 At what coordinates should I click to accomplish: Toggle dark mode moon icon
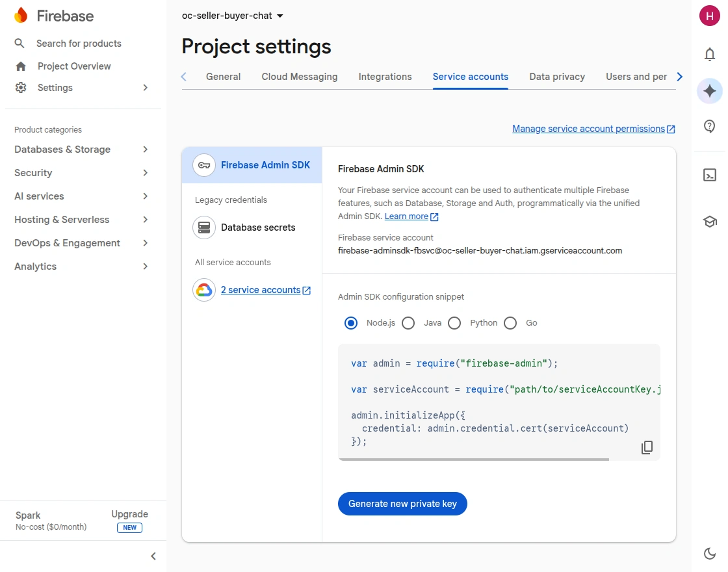709,553
